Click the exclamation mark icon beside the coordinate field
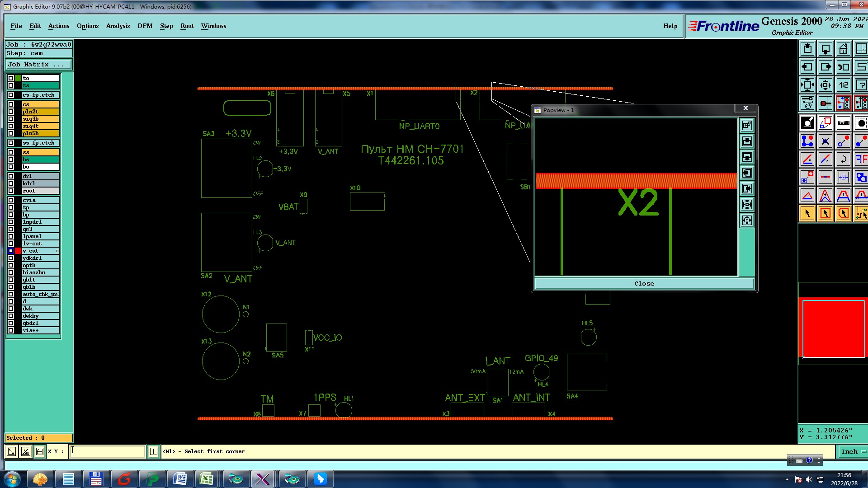The width and height of the screenshot is (868, 488). (154, 451)
